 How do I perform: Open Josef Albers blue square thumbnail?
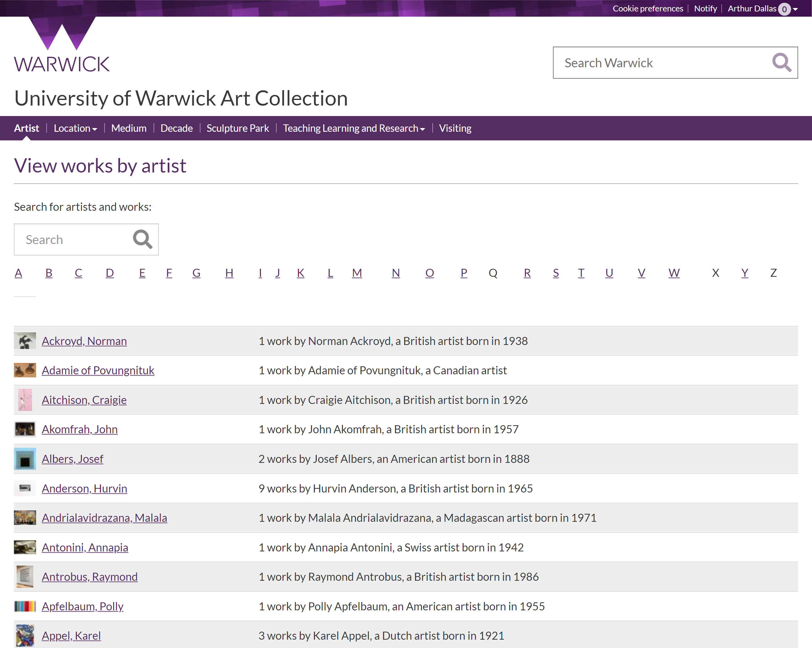25,459
